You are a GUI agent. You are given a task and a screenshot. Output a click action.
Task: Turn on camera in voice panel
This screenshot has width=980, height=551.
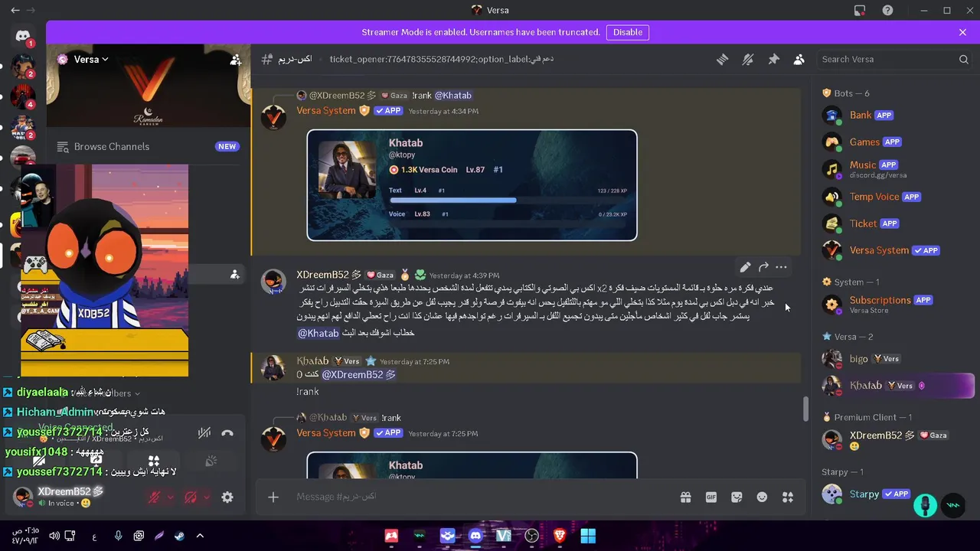click(38, 461)
